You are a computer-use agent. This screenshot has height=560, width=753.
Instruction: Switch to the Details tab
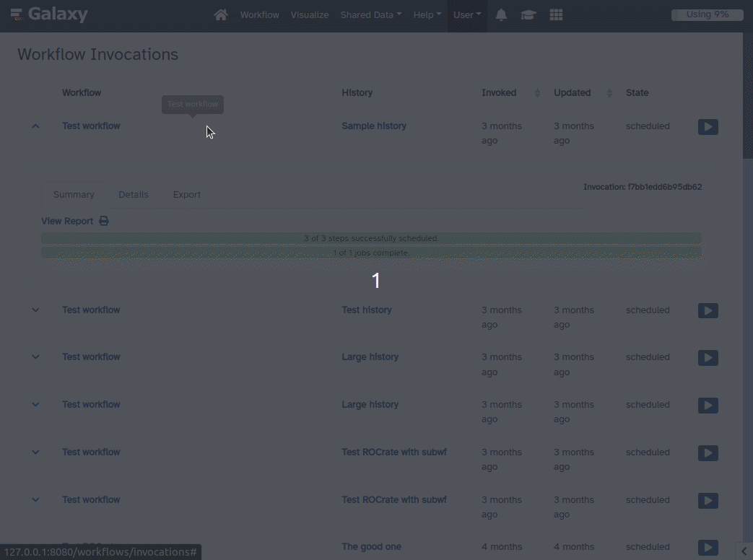tap(134, 194)
